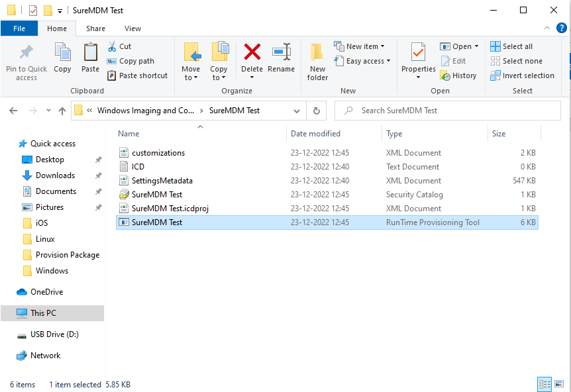Click the Copy icon in Clipboard group
The width and height of the screenshot is (571, 392).
(x=62, y=52)
